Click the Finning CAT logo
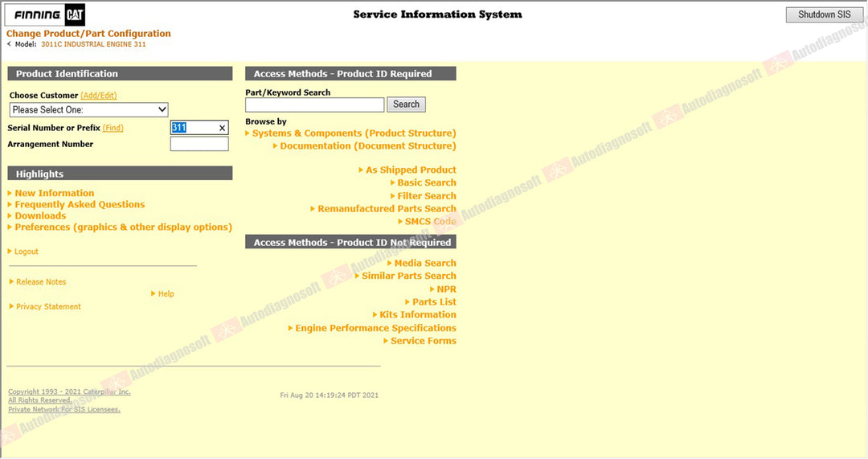Image resolution: width=868 pixels, height=459 pixels. pos(45,15)
